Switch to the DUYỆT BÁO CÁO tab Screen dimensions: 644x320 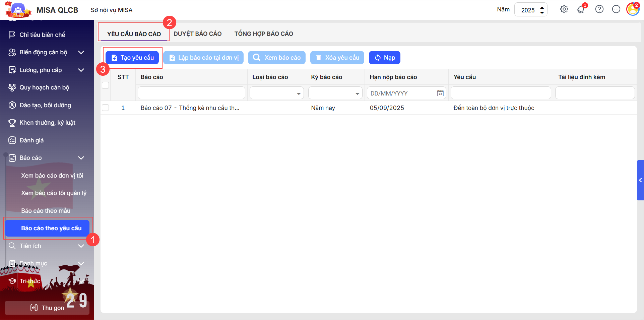click(197, 34)
